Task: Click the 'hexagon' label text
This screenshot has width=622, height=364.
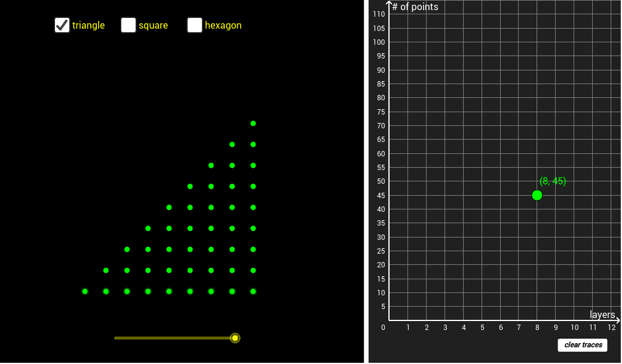Action: pos(223,25)
